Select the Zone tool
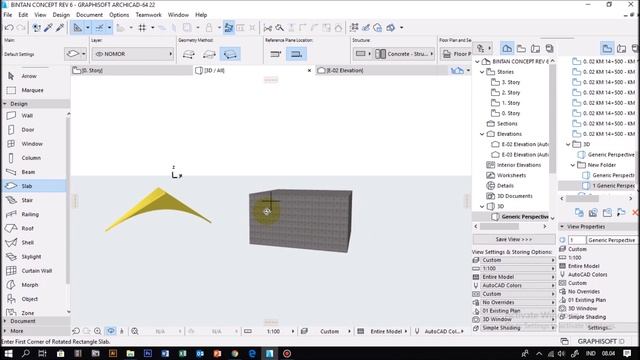640x360 pixels. click(x=27, y=313)
